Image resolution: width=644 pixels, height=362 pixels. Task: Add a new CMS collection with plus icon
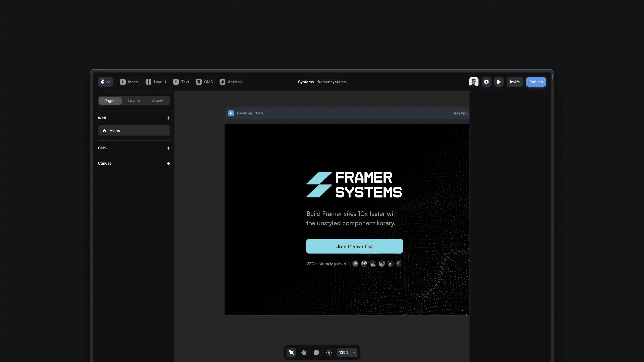coord(169,148)
